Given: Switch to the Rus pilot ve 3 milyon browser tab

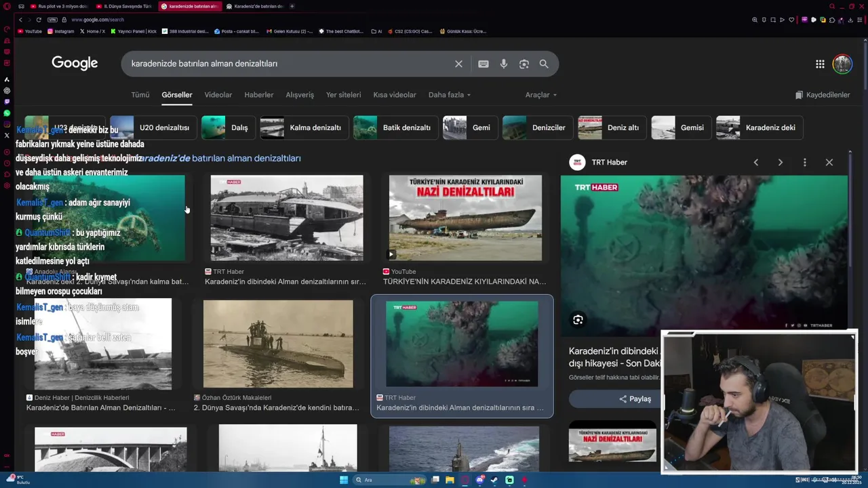Looking at the screenshot, I should 58,6.
